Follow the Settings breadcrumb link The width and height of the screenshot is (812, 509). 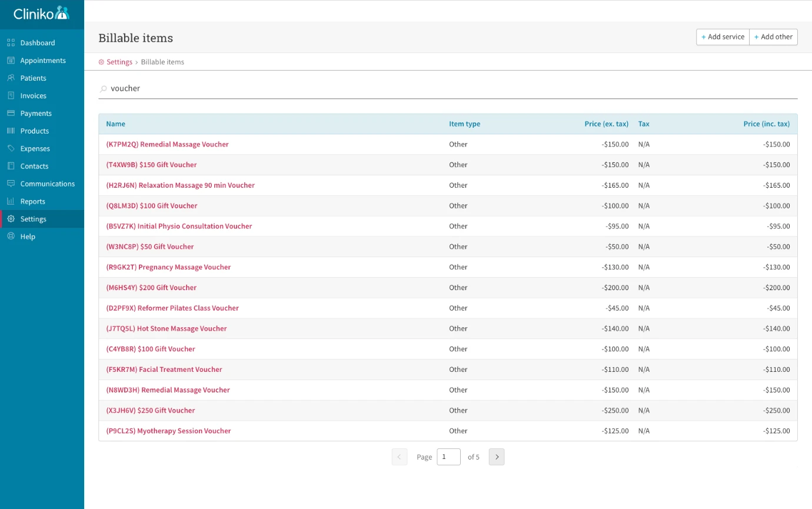[119, 62]
